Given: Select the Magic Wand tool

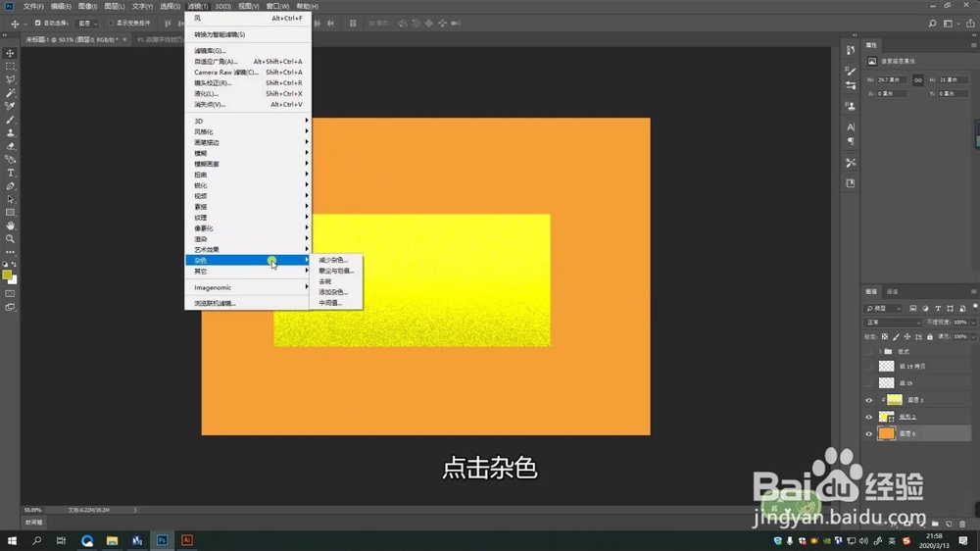Looking at the screenshot, I should tap(10, 92).
